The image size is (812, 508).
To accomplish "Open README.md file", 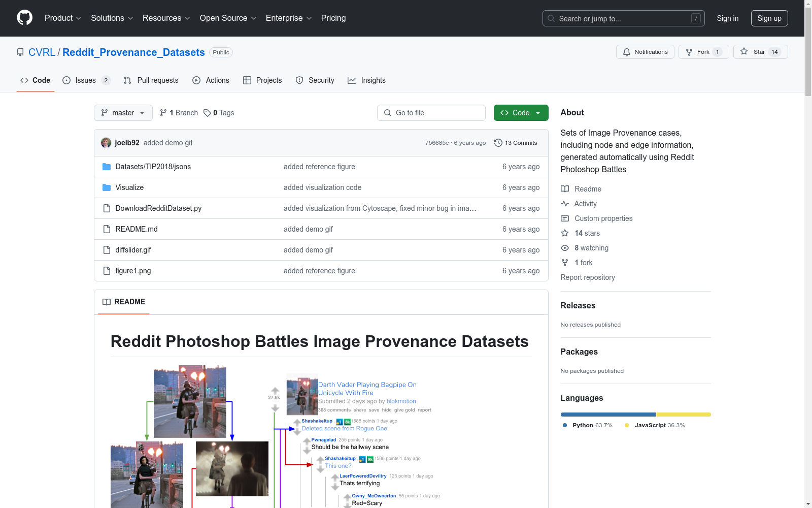I will click(x=137, y=229).
